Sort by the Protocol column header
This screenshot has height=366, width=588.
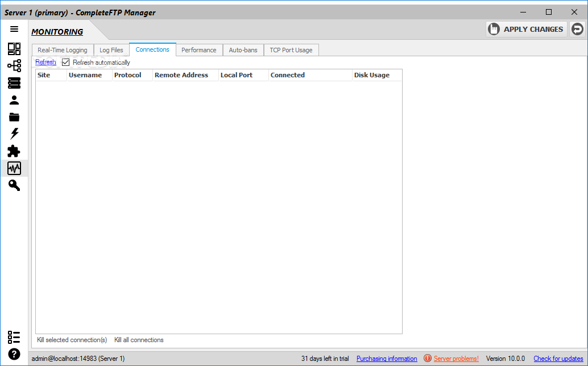tap(132, 75)
